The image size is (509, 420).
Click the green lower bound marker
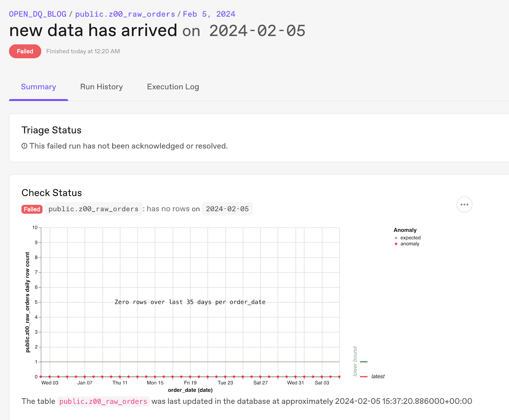coord(364,362)
